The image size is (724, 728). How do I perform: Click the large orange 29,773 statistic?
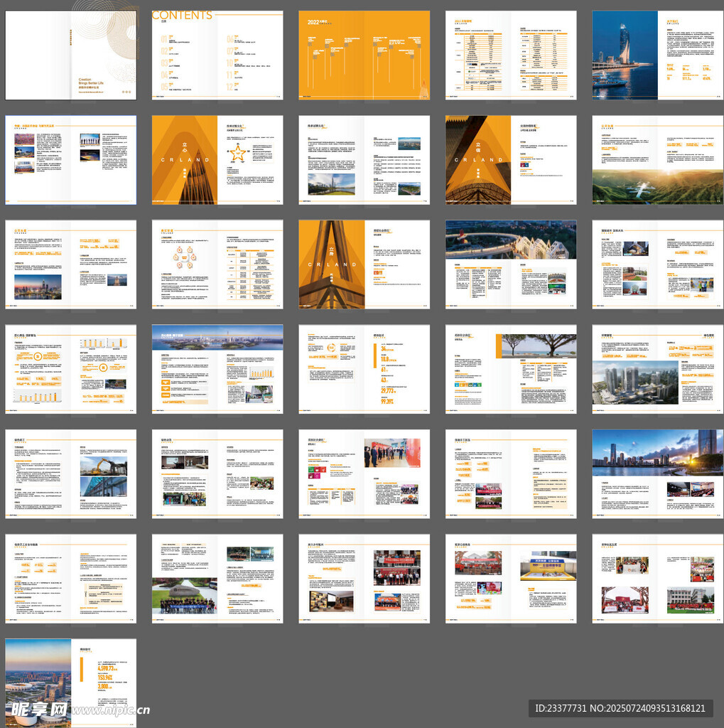coord(388,391)
